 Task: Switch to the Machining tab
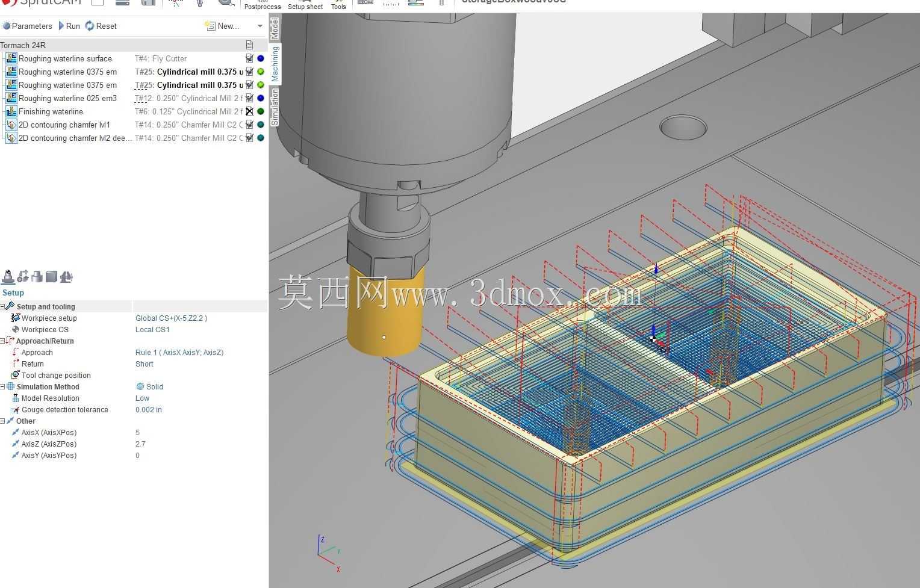275,64
